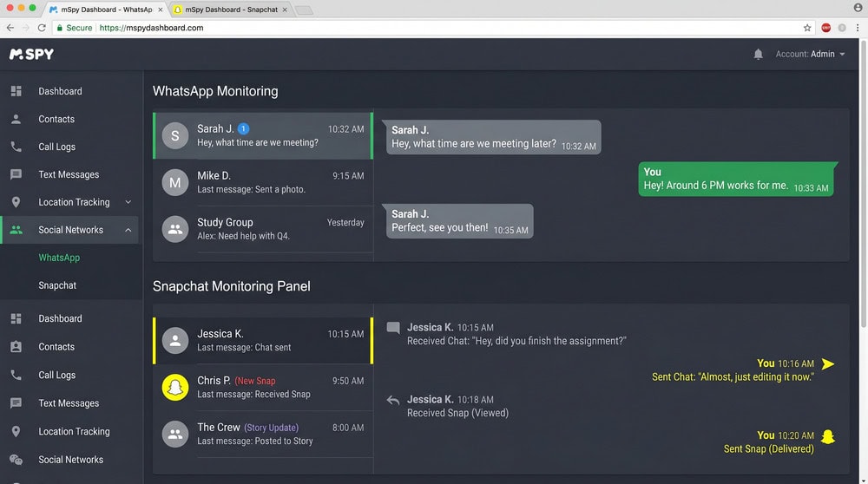
Task: Click Sarah J. avatar circle
Action: coord(175,135)
